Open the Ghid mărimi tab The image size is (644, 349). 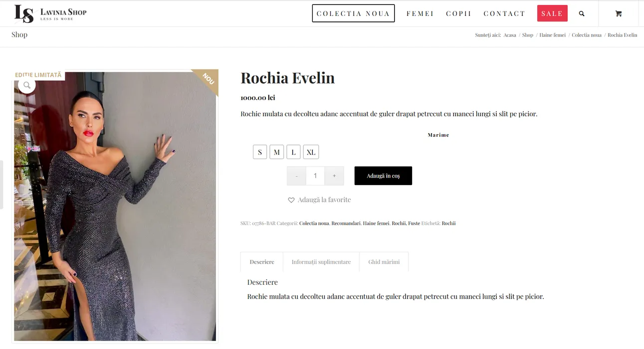pyautogui.click(x=384, y=262)
